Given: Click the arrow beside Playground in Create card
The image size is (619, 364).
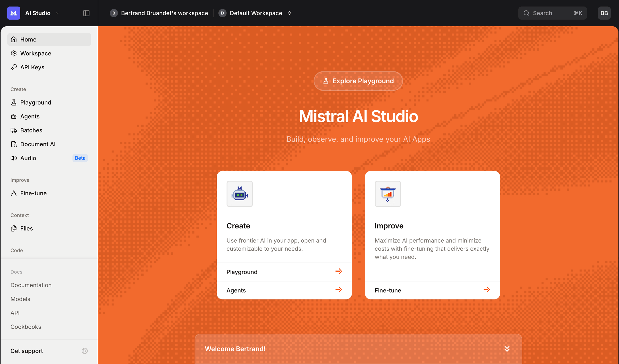Looking at the screenshot, I should 339,271.
